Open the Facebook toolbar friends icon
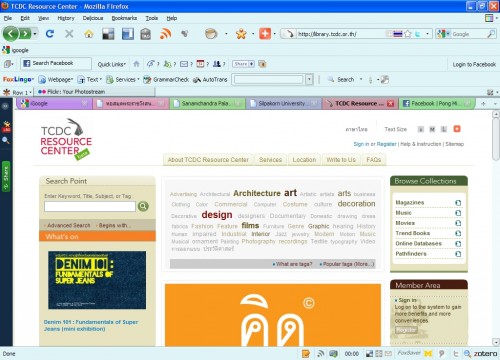 [217, 64]
